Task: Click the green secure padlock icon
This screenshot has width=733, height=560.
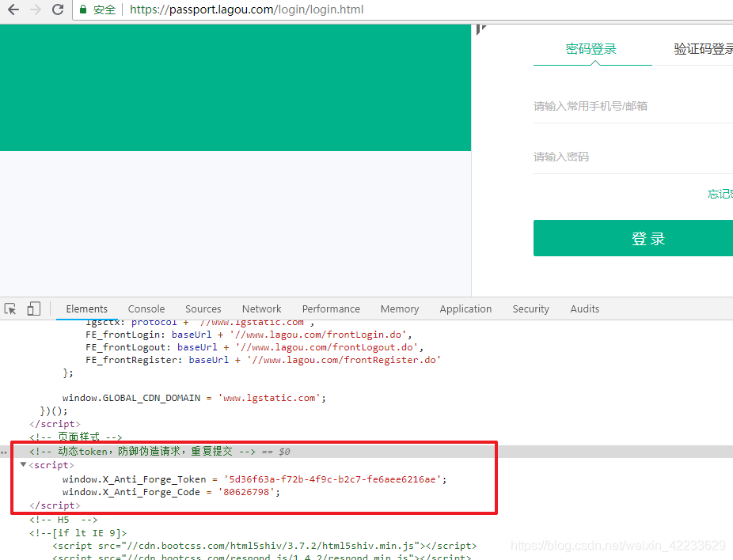Action: (83, 9)
